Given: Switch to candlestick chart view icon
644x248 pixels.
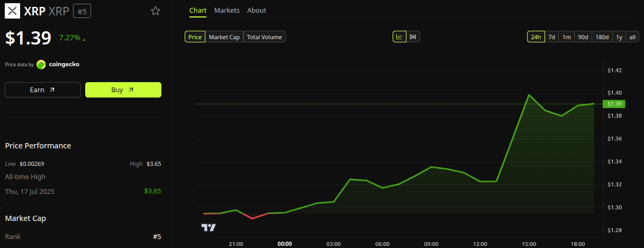Looking at the screenshot, I should click(413, 37).
